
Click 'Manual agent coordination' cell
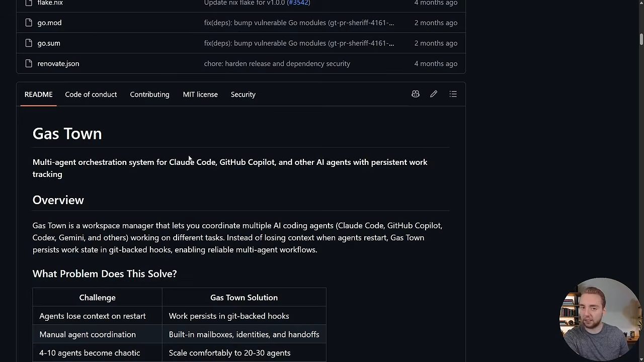click(x=98, y=334)
